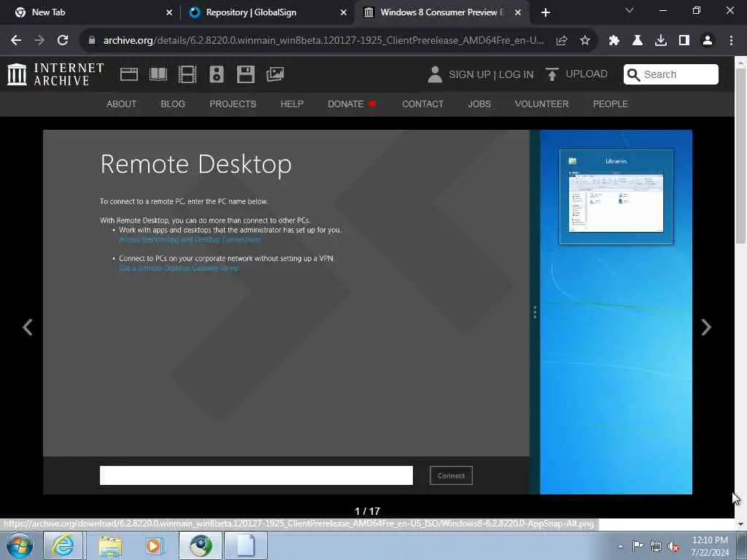The image size is (747, 560).
Task: Open Windows Media Player taskbar icon
Action: (x=154, y=545)
